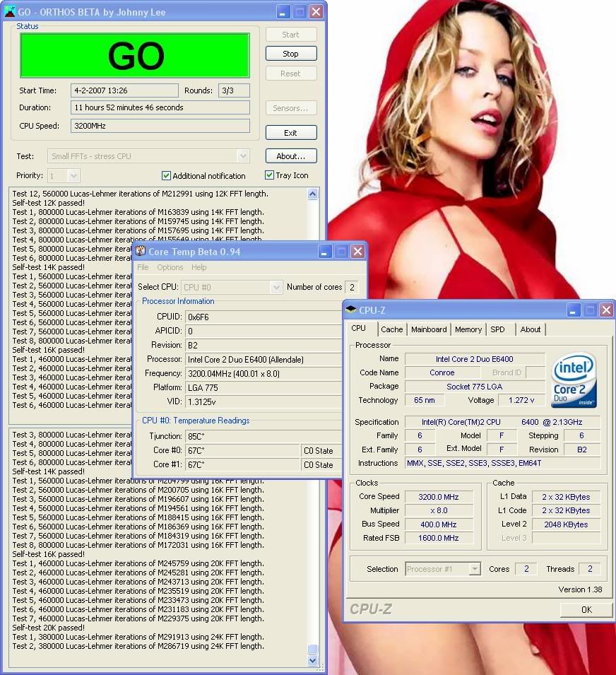Click the Level 2 cache value 2048 KBytes
The height and width of the screenshot is (675, 616).
[x=566, y=524]
